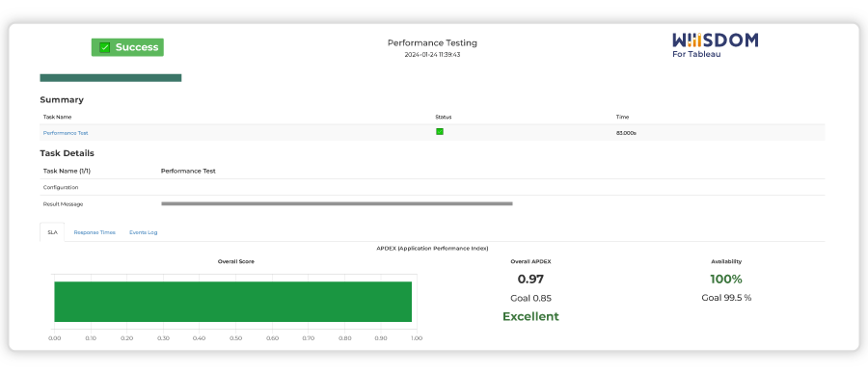Click the 0.50 axis tick label

(236, 338)
